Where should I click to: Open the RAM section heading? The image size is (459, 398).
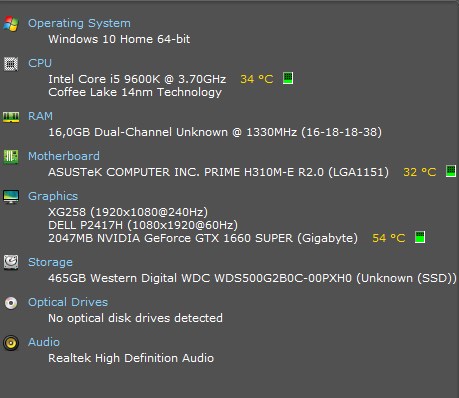point(40,116)
